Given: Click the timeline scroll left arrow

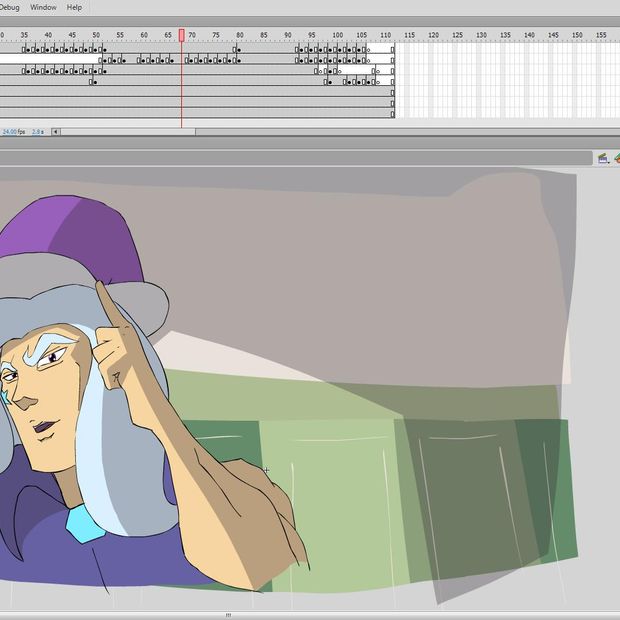Looking at the screenshot, I should 56,132.
